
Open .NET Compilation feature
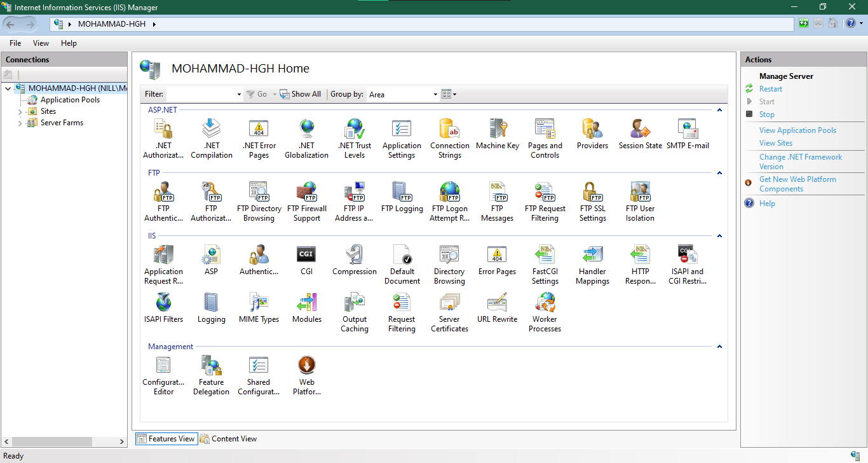(212, 139)
